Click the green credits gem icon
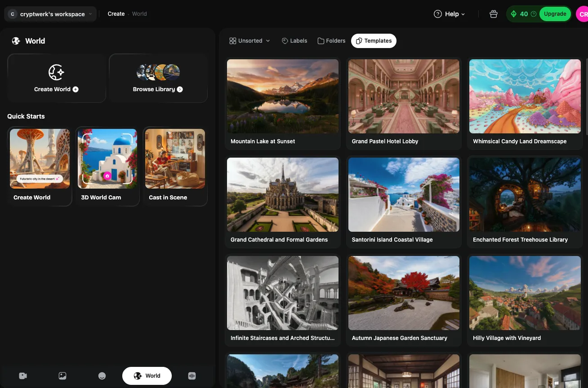Image resolution: width=588 pixels, height=388 pixels. [x=513, y=14]
